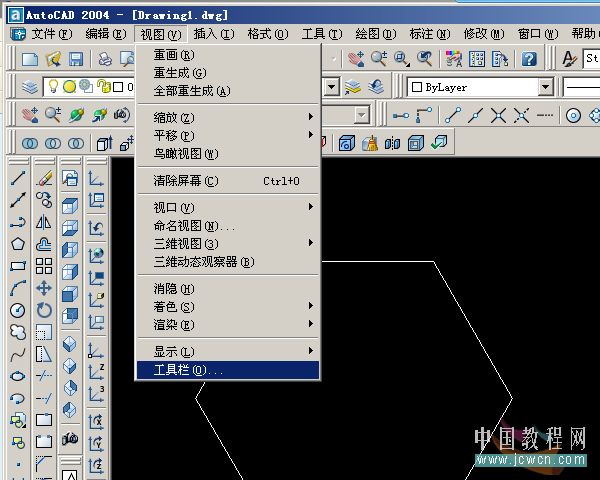The height and width of the screenshot is (480, 600).
Task: Choose 工具栏(O)... menu entry
Action: point(228,370)
